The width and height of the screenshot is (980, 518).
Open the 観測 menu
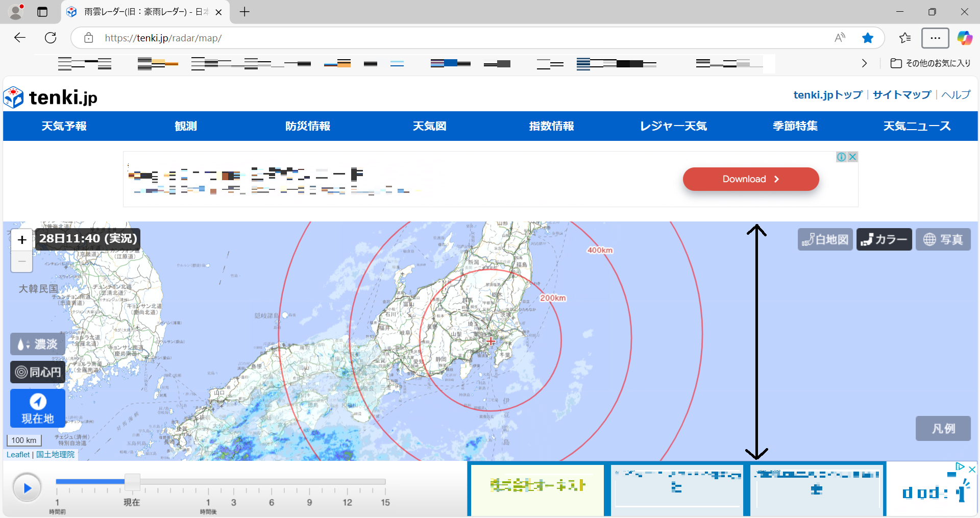click(x=186, y=126)
